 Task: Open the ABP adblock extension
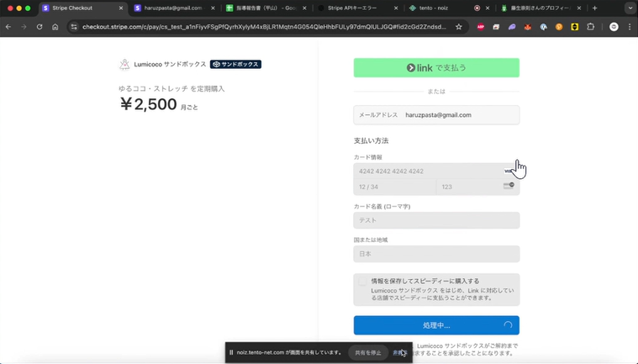tap(481, 27)
